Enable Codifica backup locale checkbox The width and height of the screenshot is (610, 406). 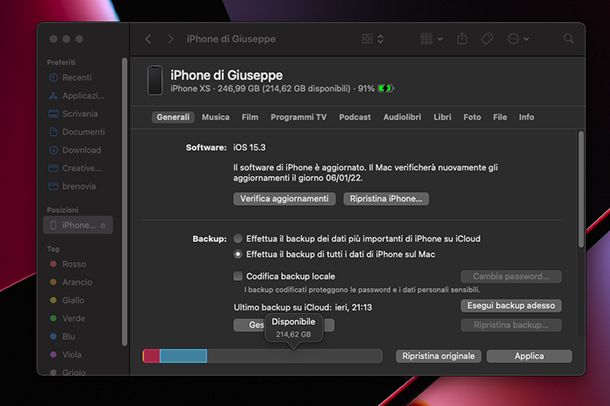click(238, 276)
